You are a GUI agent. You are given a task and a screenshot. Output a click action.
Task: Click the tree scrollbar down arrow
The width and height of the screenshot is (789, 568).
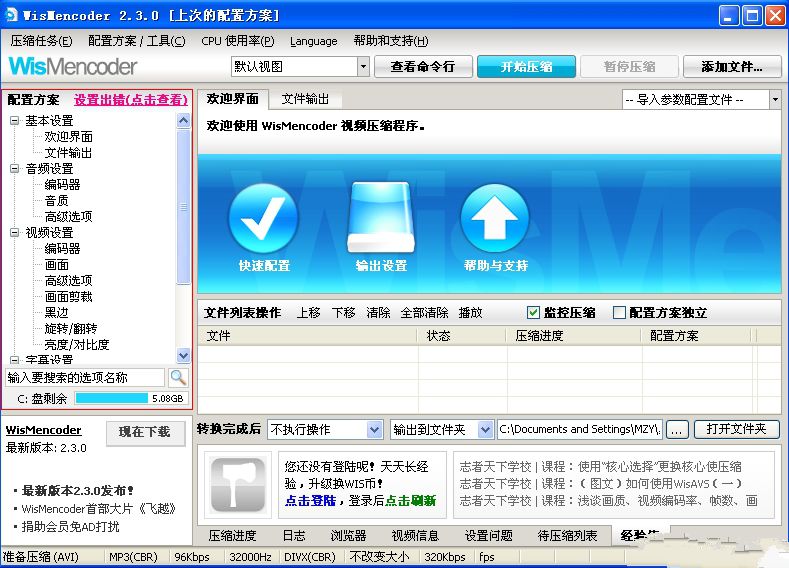184,355
